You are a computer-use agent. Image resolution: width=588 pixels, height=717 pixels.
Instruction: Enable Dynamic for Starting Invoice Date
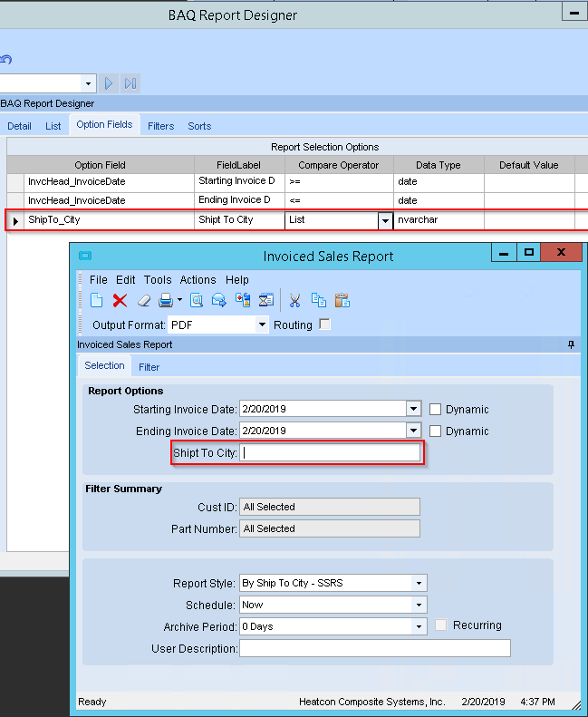pos(436,409)
